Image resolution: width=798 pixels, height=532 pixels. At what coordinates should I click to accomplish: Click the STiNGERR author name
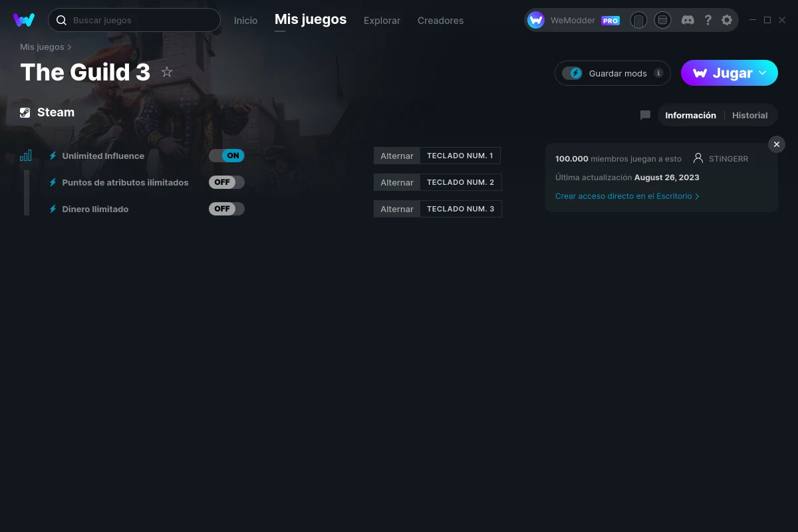[728, 159]
